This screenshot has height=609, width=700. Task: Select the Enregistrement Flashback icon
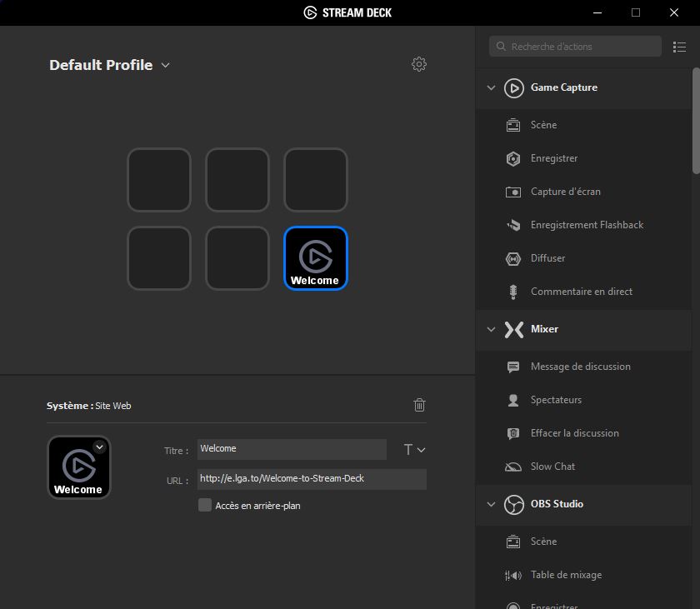(x=513, y=225)
